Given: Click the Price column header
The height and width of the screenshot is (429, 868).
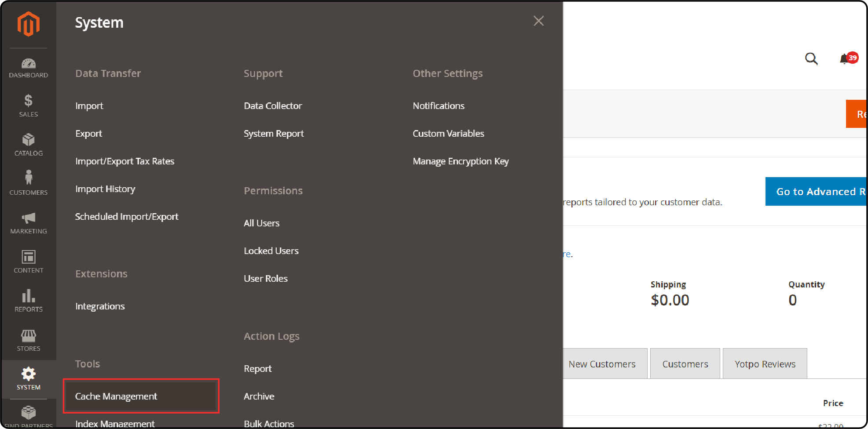Looking at the screenshot, I should pos(833,403).
